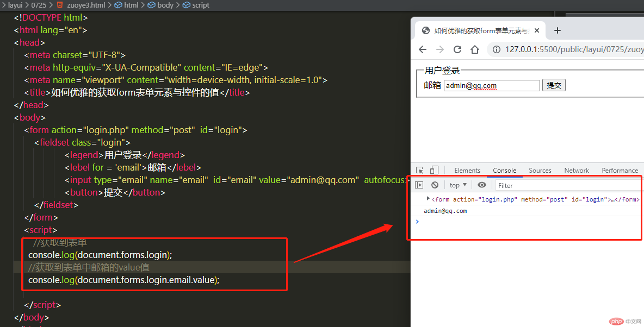Open the top JavaScript context dropdown

(458, 185)
